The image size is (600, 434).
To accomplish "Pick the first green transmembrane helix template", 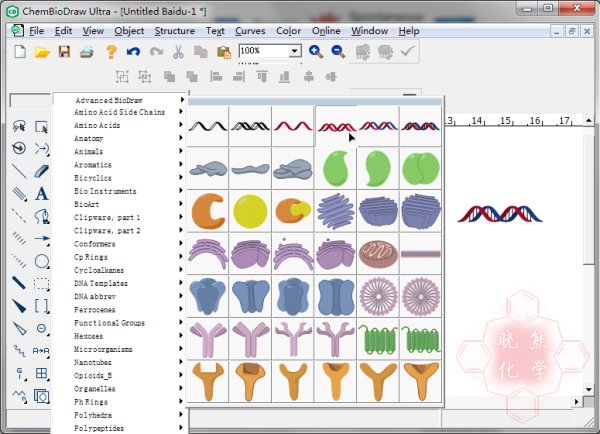I will (378, 339).
